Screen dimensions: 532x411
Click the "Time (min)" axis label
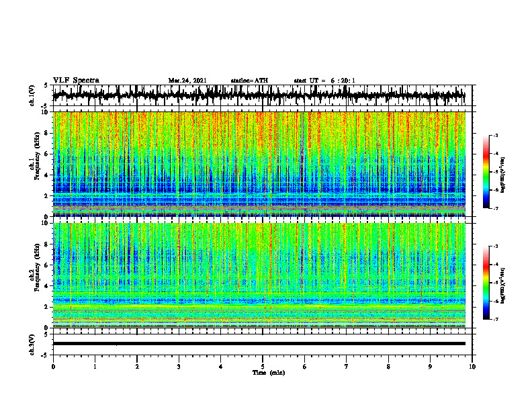coord(269,373)
